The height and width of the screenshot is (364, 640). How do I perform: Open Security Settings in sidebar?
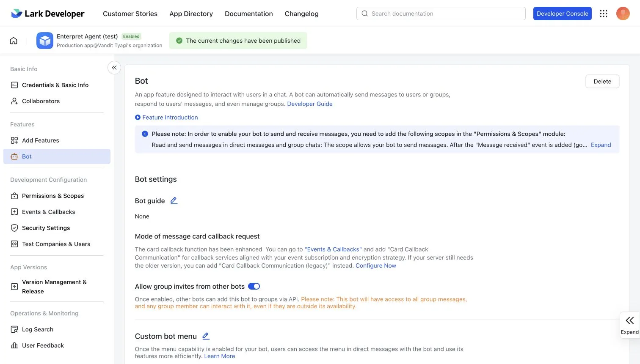57,228
